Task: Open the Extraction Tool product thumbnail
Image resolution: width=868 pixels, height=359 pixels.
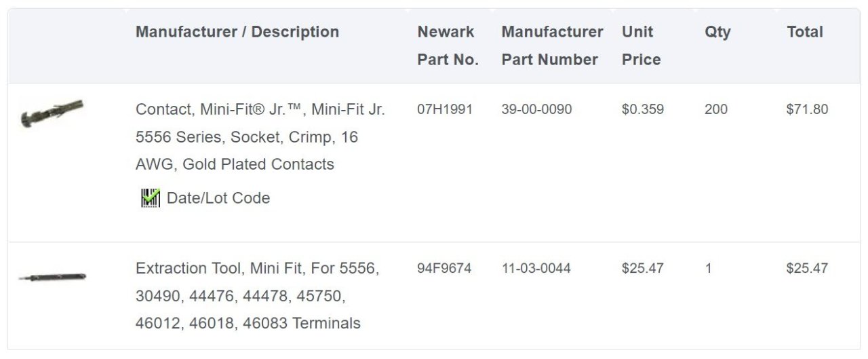Action: click(52, 277)
